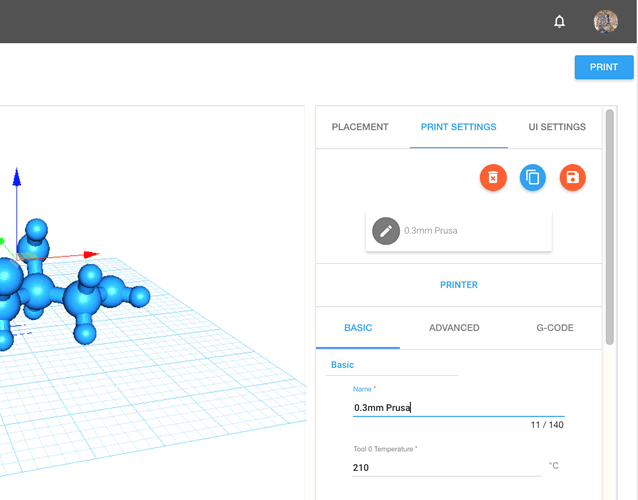Click the 11 / 140 character counter
This screenshot has height=500, width=638.
pos(547,425)
